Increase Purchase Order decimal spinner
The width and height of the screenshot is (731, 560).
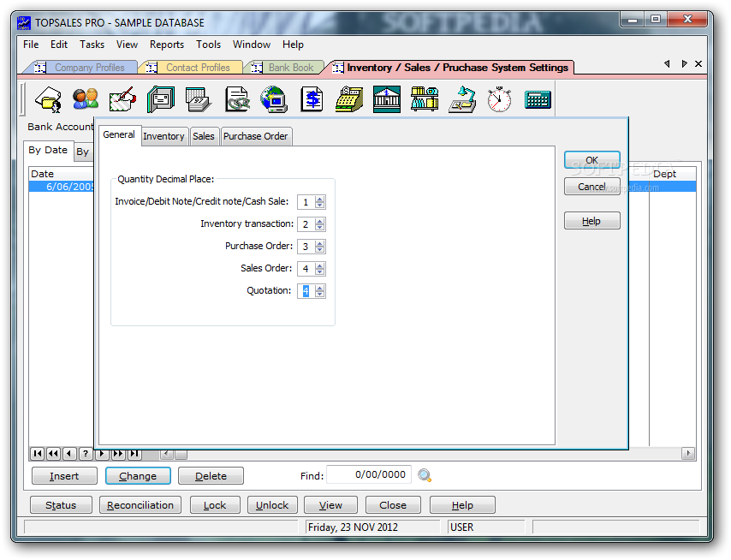click(x=320, y=244)
